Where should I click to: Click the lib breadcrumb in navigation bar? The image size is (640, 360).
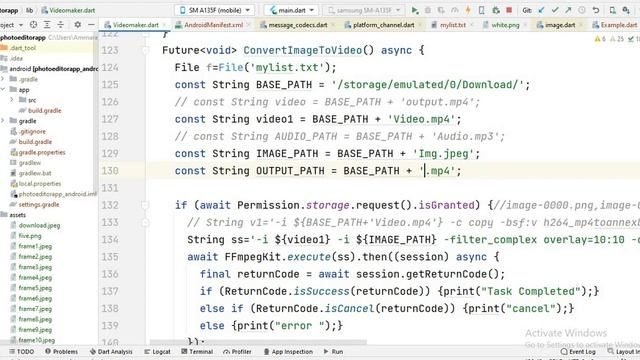(x=30, y=10)
